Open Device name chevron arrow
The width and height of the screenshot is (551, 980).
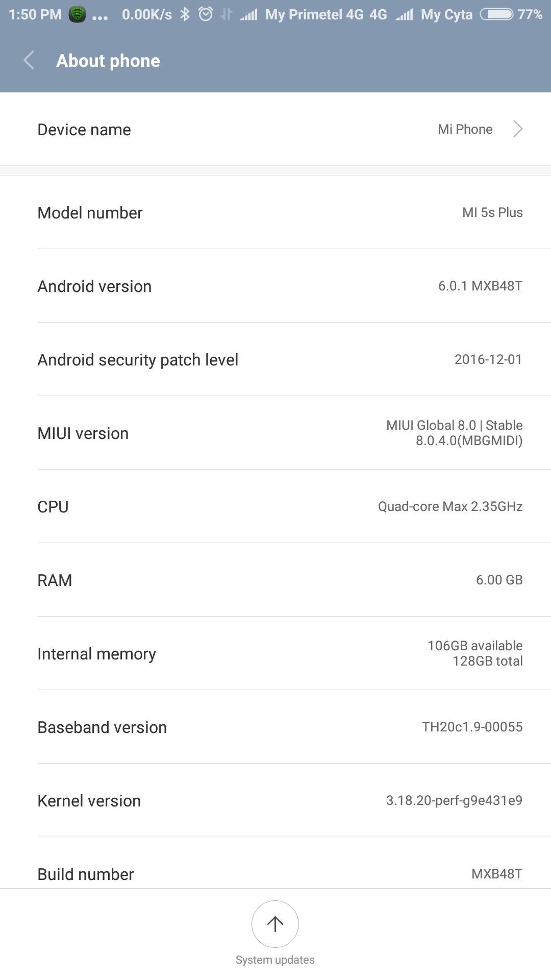click(518, 129)
